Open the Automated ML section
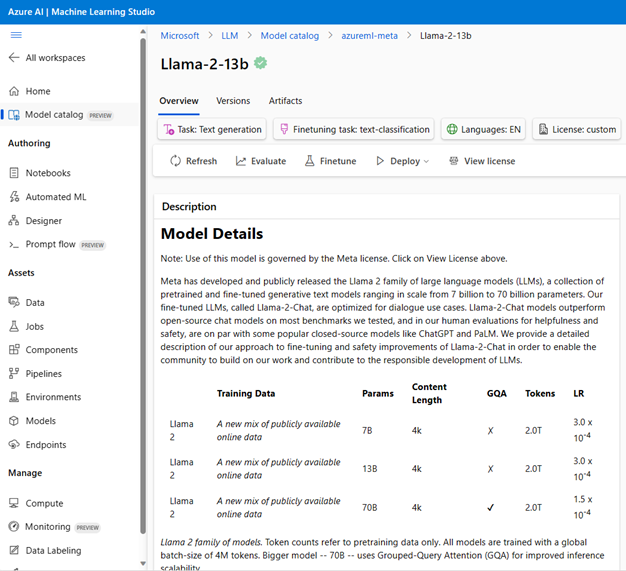 pyautogui.click(x=55, y=197)
